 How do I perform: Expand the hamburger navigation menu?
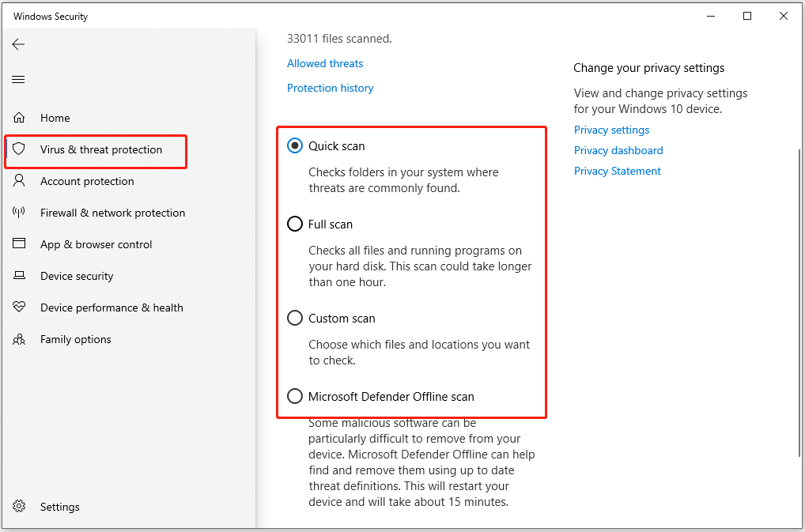(18, 80)
